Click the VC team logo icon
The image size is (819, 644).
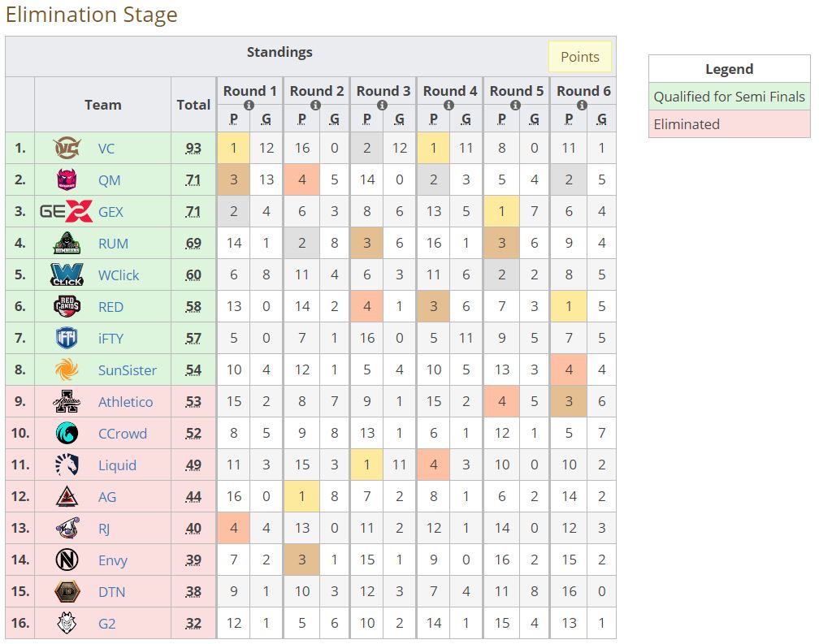(x=67, y=149)
